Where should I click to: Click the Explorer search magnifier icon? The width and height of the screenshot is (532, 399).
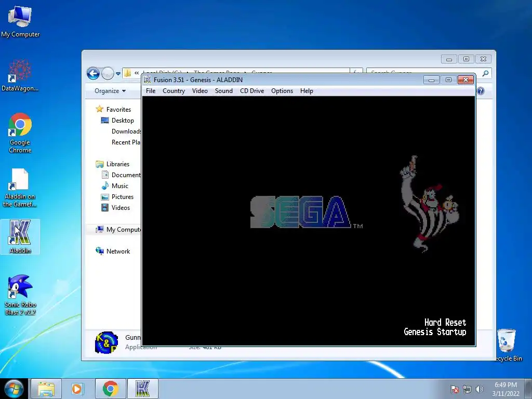pyautogui.click(x=486, y=73)
